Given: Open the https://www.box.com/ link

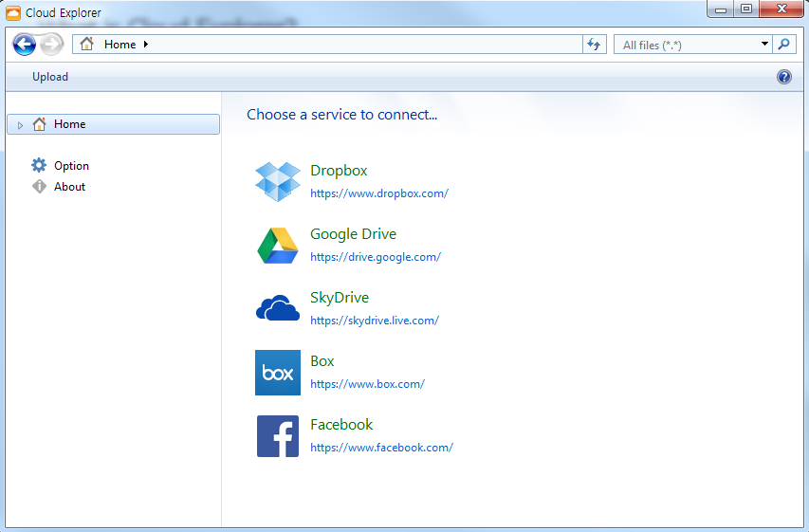Looking at the screenshot, I should (367, 384).
